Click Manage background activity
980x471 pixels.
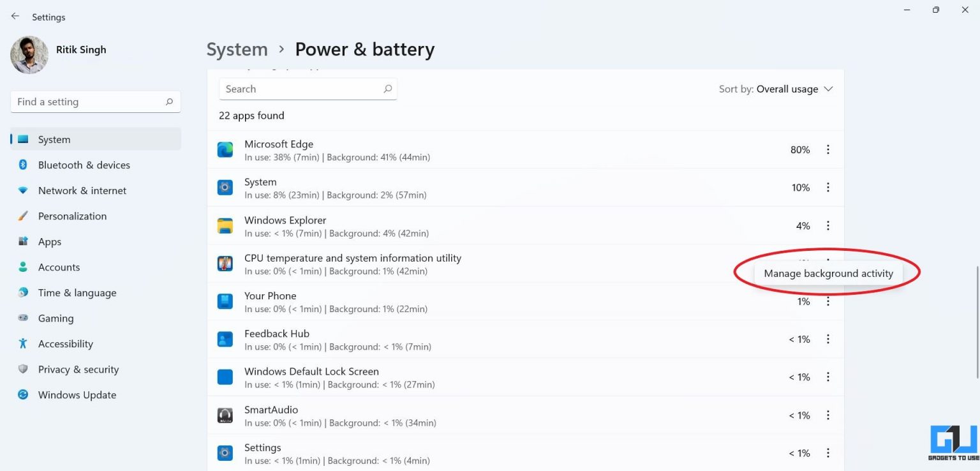829,273
